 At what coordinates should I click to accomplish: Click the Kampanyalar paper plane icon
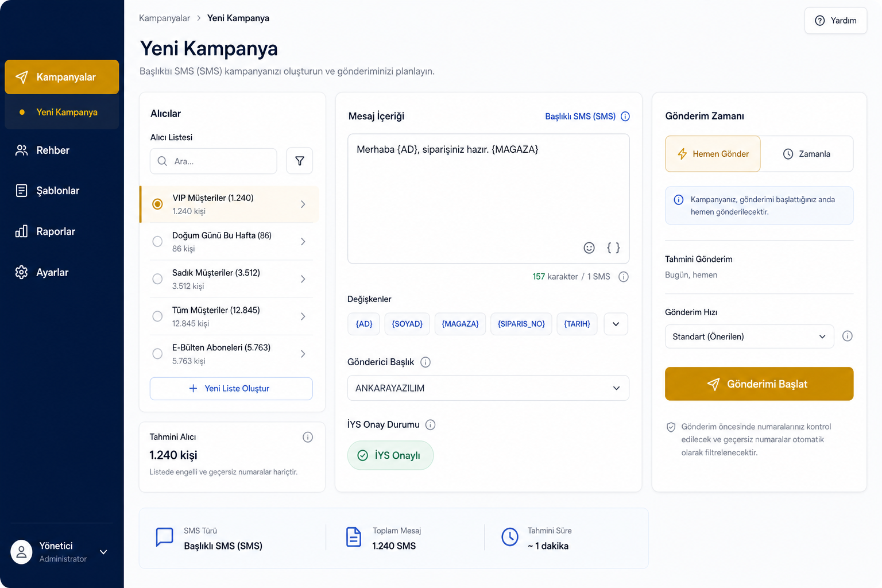tap(21, 77)
